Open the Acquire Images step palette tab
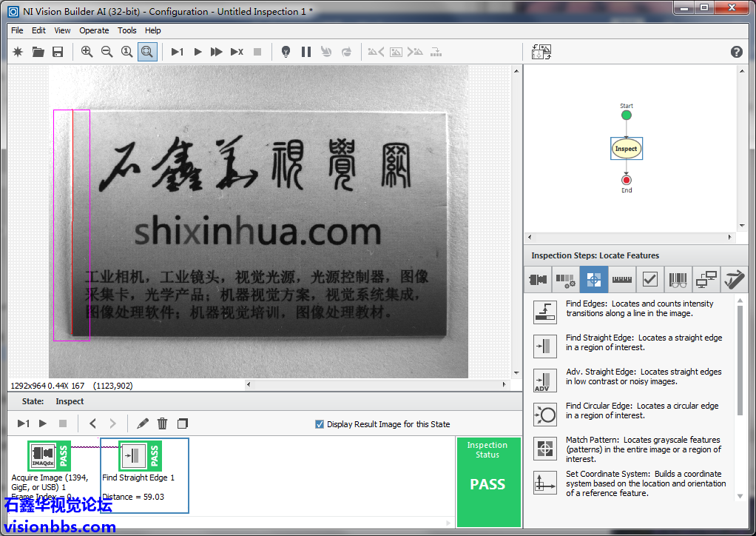 (538, 280)
